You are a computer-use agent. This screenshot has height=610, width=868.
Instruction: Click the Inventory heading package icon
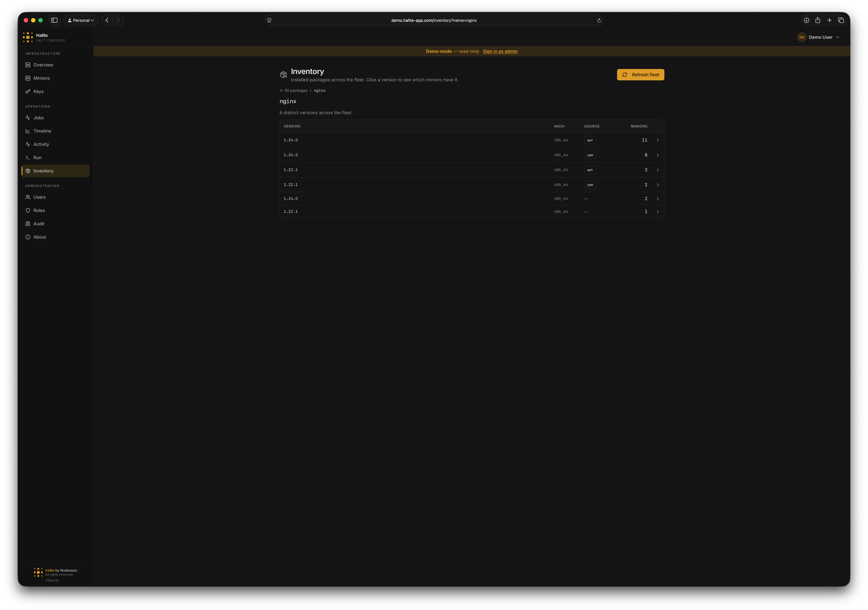284,75
